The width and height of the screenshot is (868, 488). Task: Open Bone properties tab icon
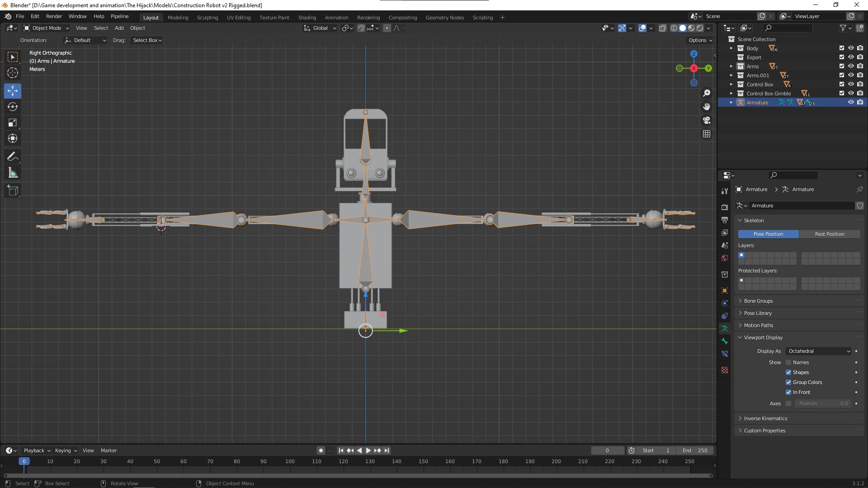click(725, 341)
